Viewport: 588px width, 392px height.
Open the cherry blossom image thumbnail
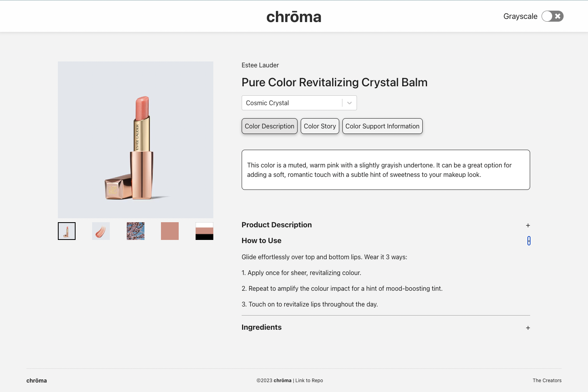[135, 231]
